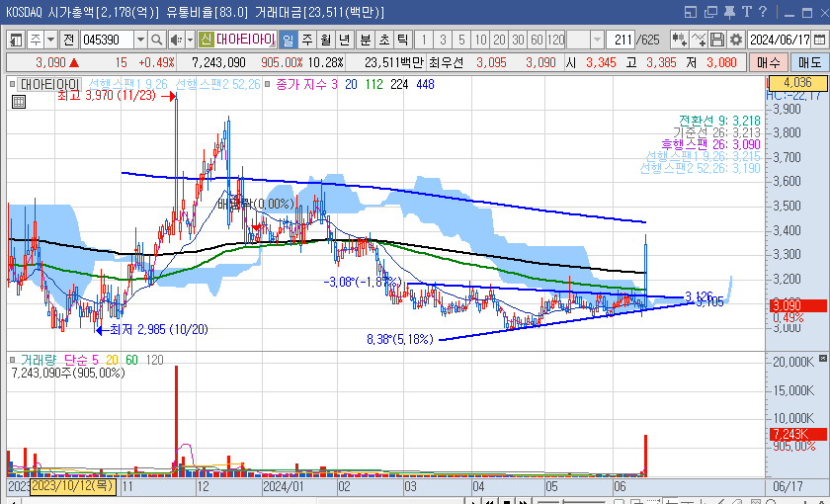Open the calendar date picker icon
830x504 pixels.
click(819, 40)
